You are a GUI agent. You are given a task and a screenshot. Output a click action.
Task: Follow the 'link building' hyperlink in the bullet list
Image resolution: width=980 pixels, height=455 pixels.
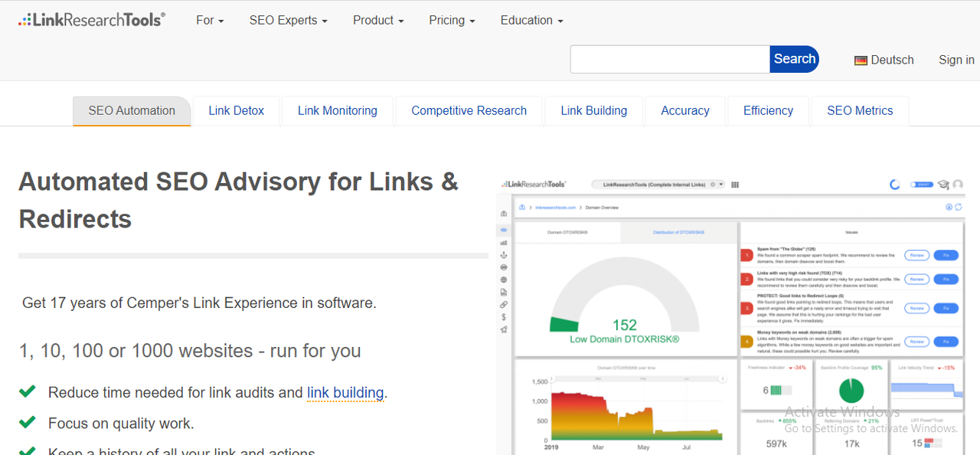point(345,393)
